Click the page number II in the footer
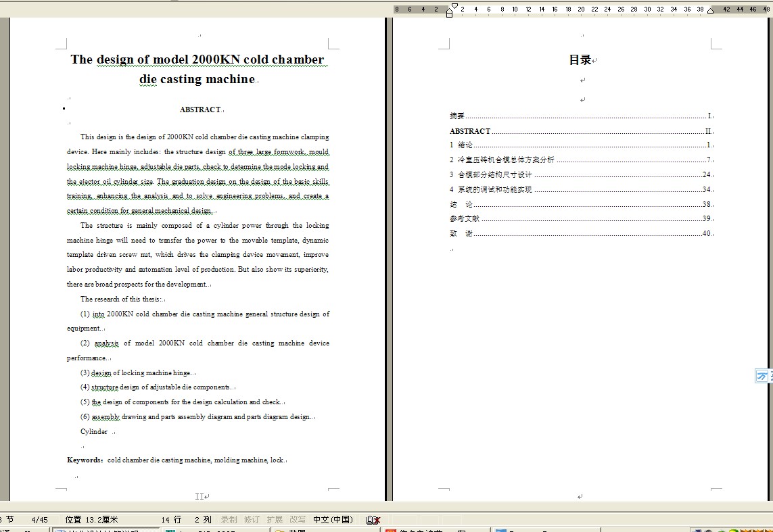The image size is (773, 532). coord(200,497)
